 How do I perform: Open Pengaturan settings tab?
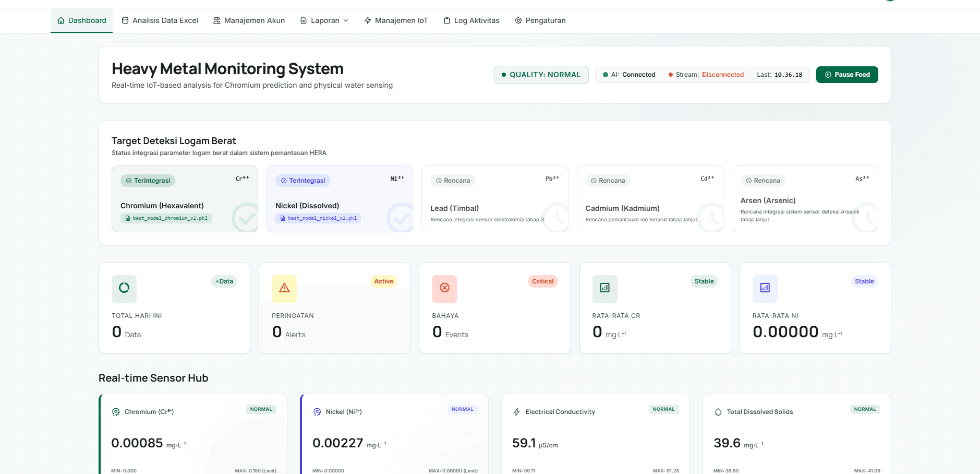(540, 20)
